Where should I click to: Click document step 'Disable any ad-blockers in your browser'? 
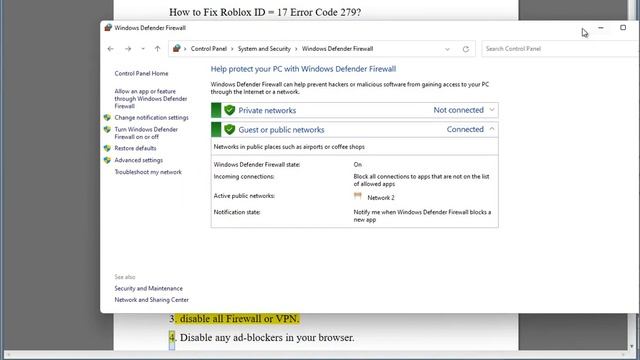click(x=267, y=338)
